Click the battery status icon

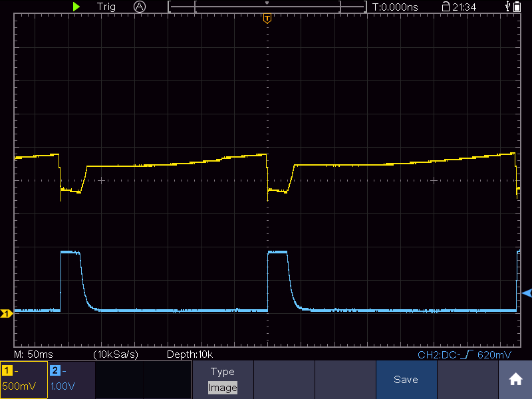pyautogui.click(x=517, y=7)
